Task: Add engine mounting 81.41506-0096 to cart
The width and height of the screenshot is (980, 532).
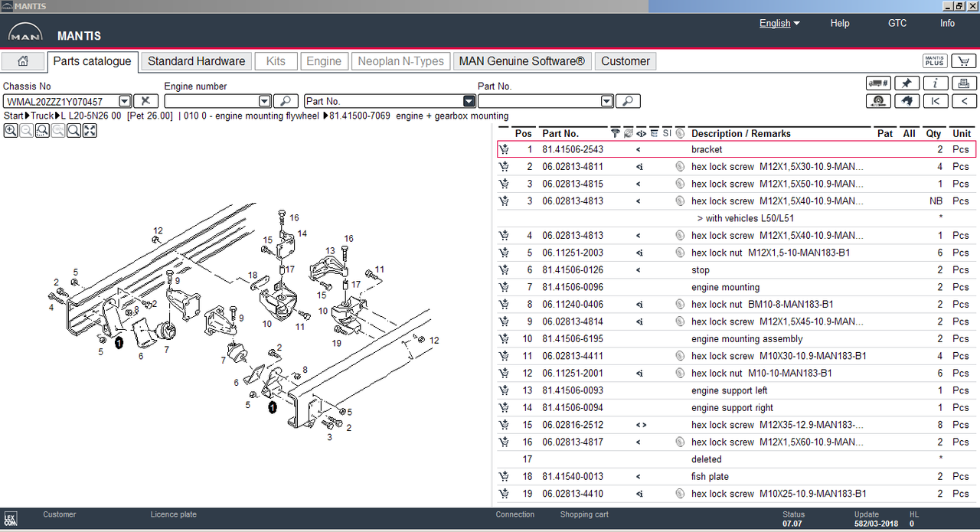Action: [x=504, y=287]
